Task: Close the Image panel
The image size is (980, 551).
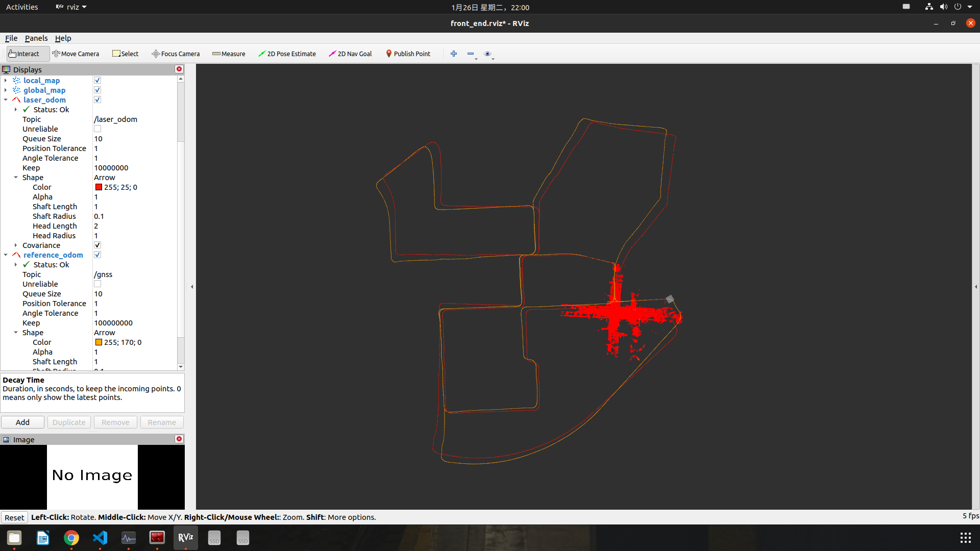Action: pos(179,439)
